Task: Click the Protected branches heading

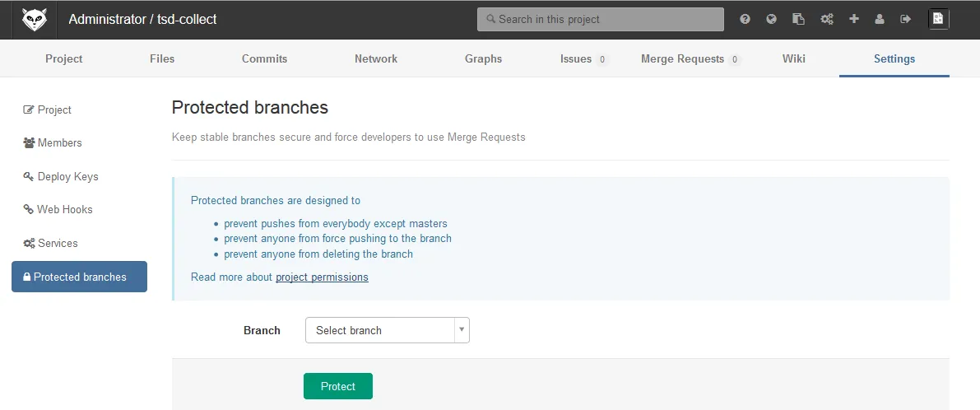Action: click(x=250, y=108)
